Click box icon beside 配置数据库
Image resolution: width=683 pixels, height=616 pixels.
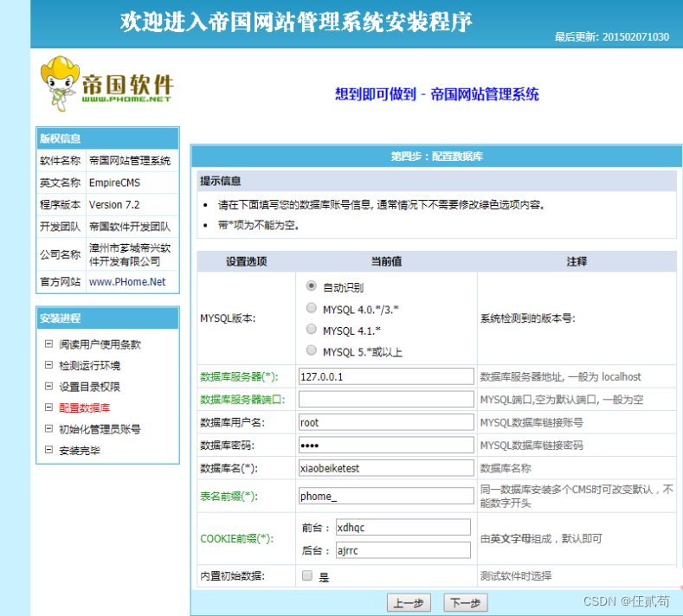point(48,407)
